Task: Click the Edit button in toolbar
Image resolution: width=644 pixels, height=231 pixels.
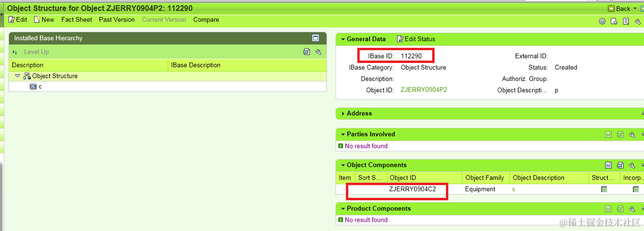Action: pos(18,20)
